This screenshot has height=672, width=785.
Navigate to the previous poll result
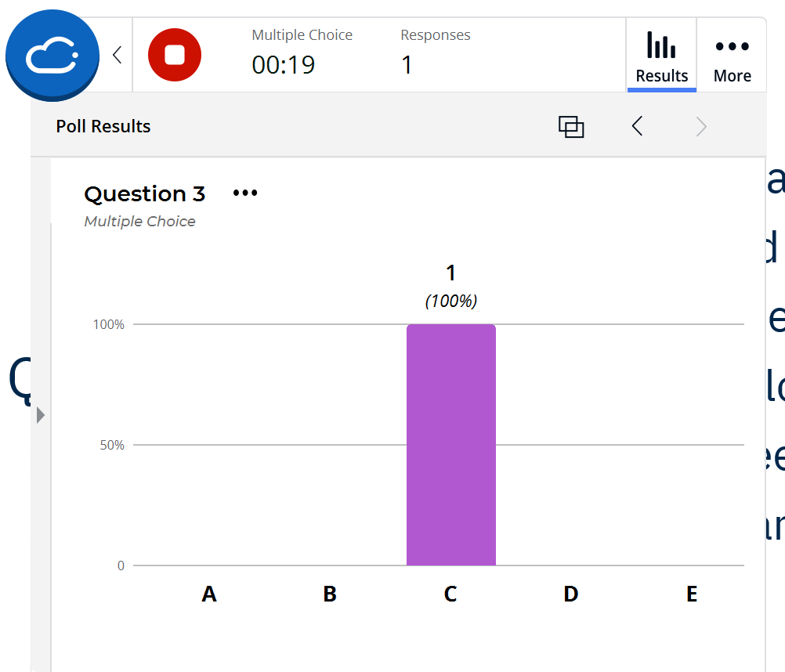point(637,125)
